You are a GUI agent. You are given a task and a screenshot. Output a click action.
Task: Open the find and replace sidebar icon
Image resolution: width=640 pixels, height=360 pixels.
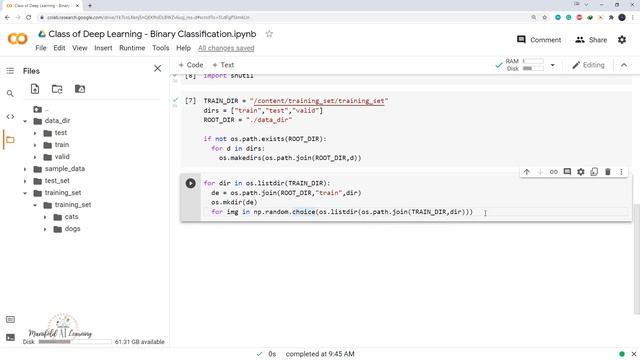click(x=10, y=93)
